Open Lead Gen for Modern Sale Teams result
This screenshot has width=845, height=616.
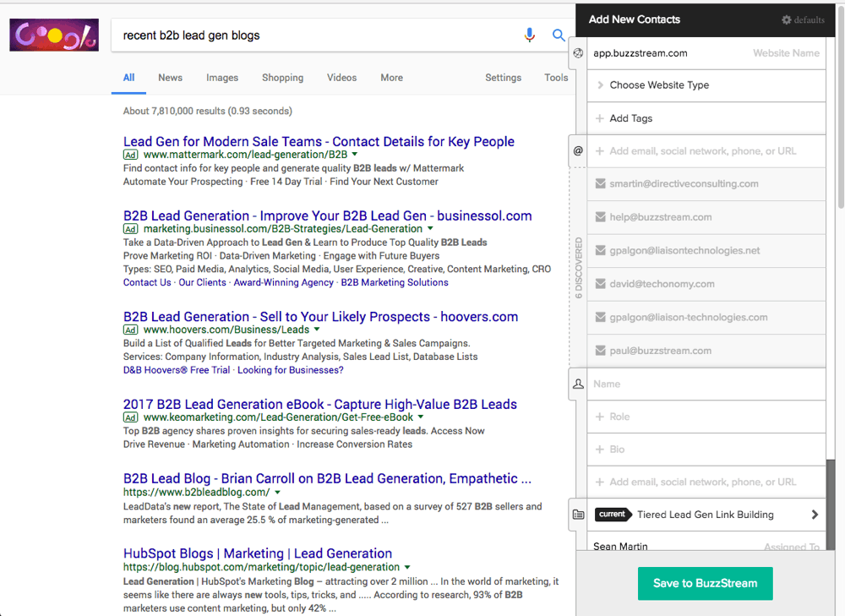319,142
